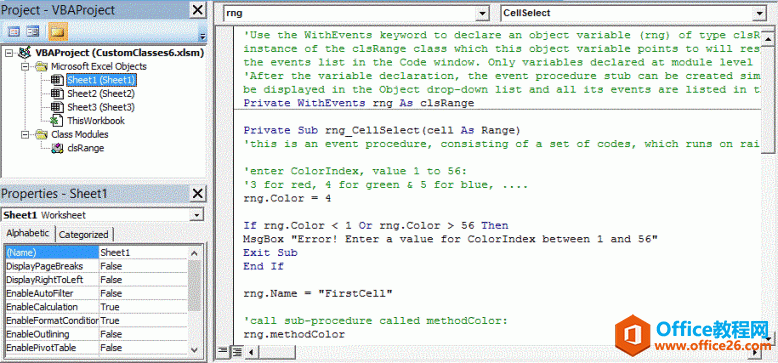778x363 pixels.
Task: Click the 'Private Sub rng_CellSelect' line
Action: [x=382, y=130]
